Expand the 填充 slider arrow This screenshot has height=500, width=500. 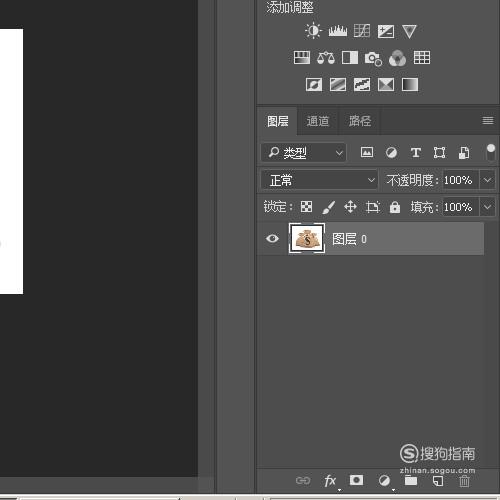[x=487, y=207]
